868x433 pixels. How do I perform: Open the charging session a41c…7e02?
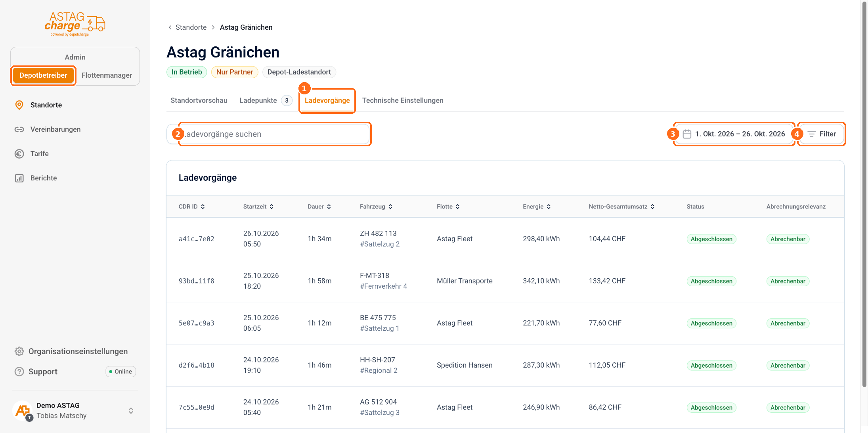196,239
